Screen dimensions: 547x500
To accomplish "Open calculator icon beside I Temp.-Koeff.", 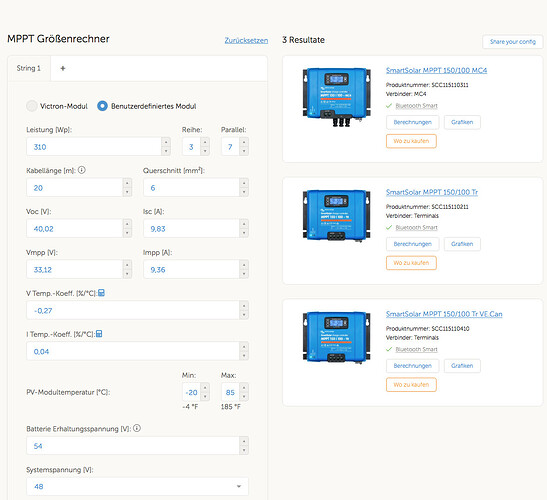I will point(99,334).
